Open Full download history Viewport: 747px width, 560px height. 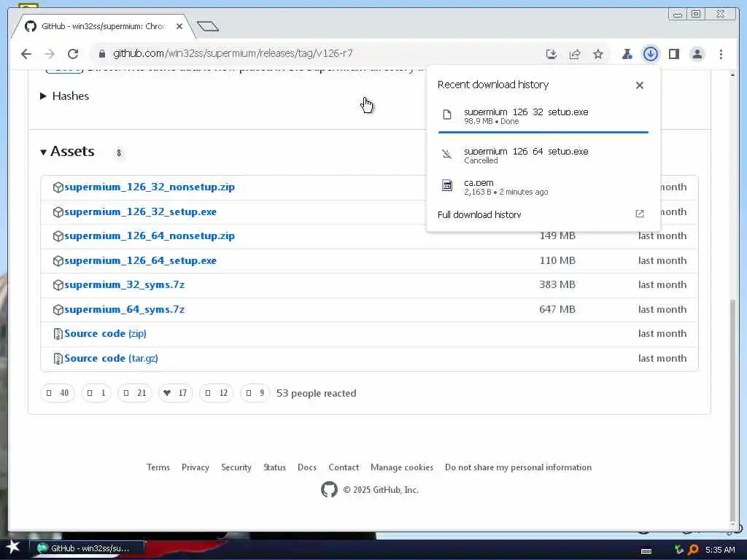(x=479, y=215)
